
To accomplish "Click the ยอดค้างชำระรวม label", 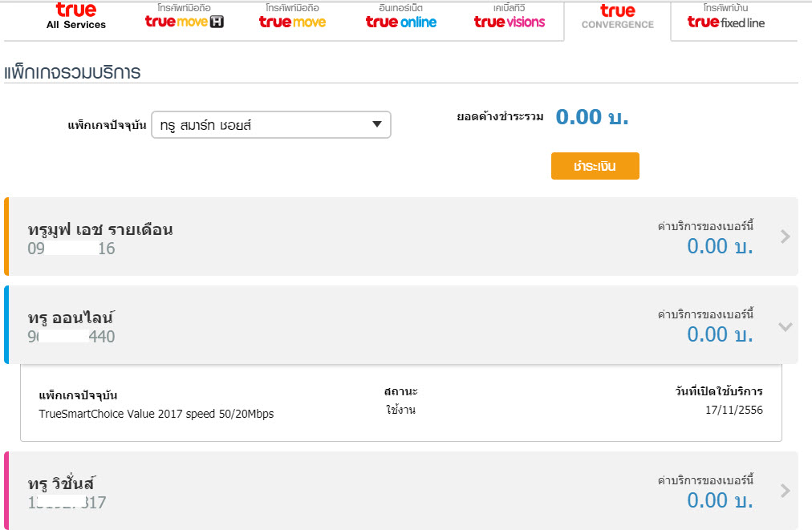I will pos(500,117).
